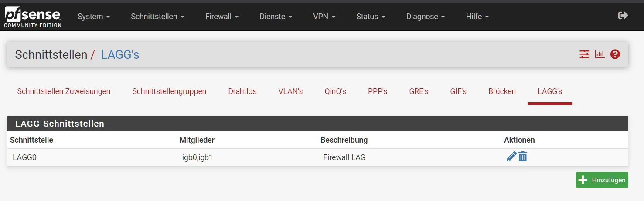The image size is (644, 201).
Task: Open the help question mark icon
Action: 615,54
